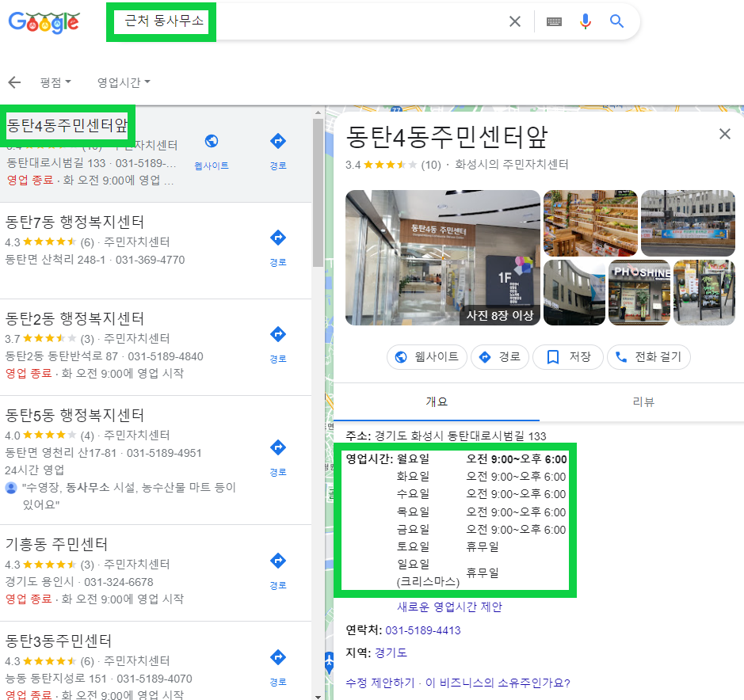Click the 경로 directions icon for 기흥동 주민센터
Image resolution: width=744 pixels, height=700 pixels.
[278, 561]
